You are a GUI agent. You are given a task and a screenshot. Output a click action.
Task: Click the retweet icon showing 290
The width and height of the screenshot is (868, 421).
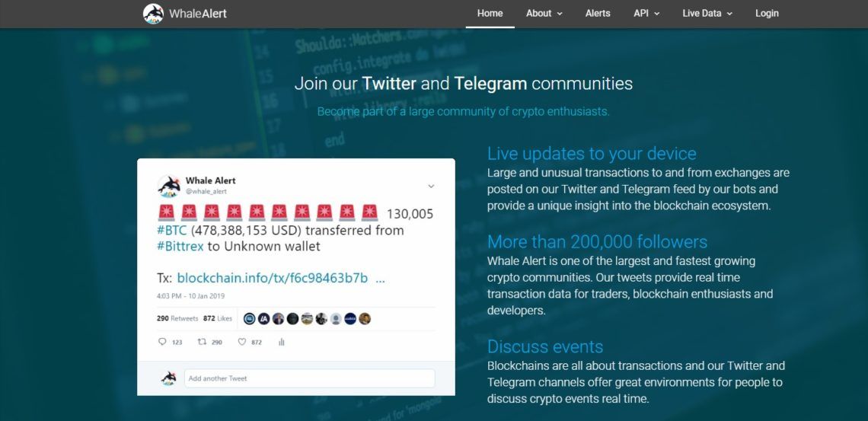pyautogui.click(x=202, y=342)
